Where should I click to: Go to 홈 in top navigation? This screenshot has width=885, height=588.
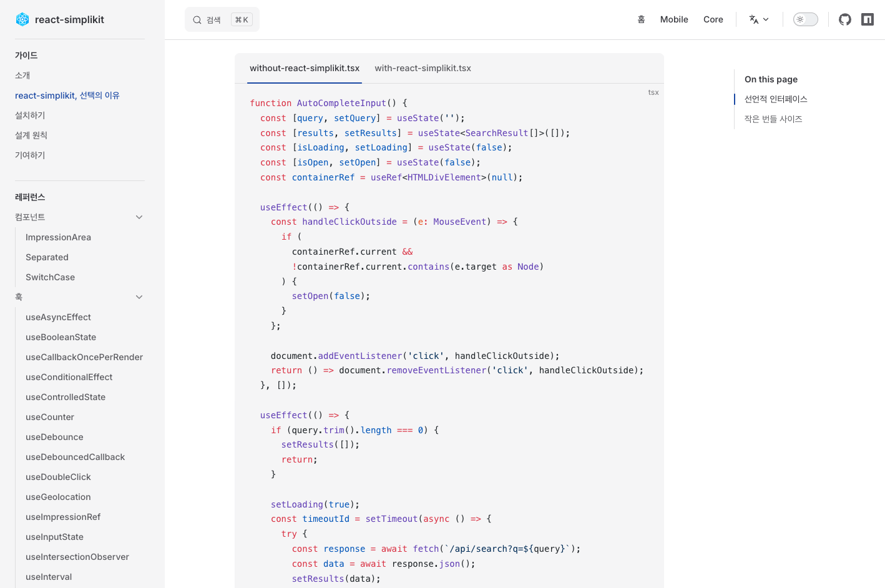point(641,19)
